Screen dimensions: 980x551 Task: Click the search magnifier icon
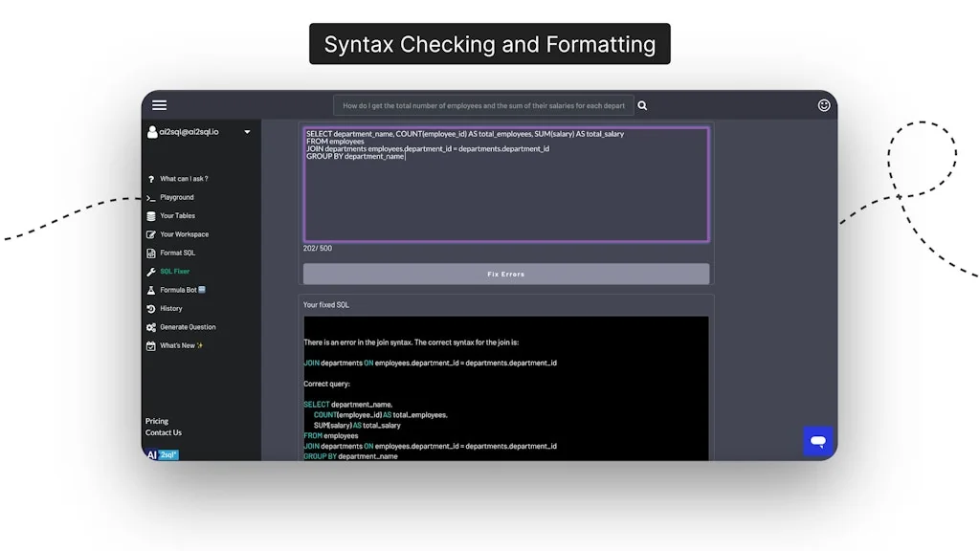point(642,106)
